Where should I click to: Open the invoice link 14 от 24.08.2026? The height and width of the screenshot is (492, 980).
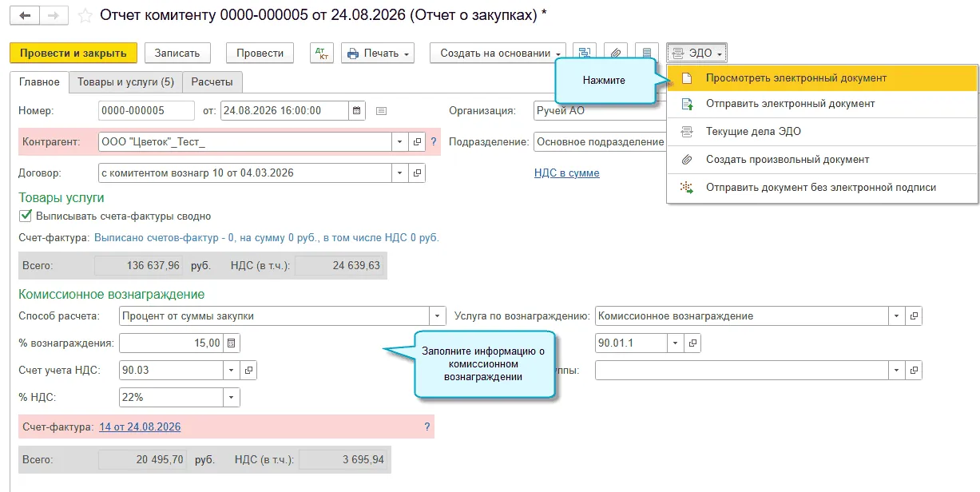click(140, 427)
